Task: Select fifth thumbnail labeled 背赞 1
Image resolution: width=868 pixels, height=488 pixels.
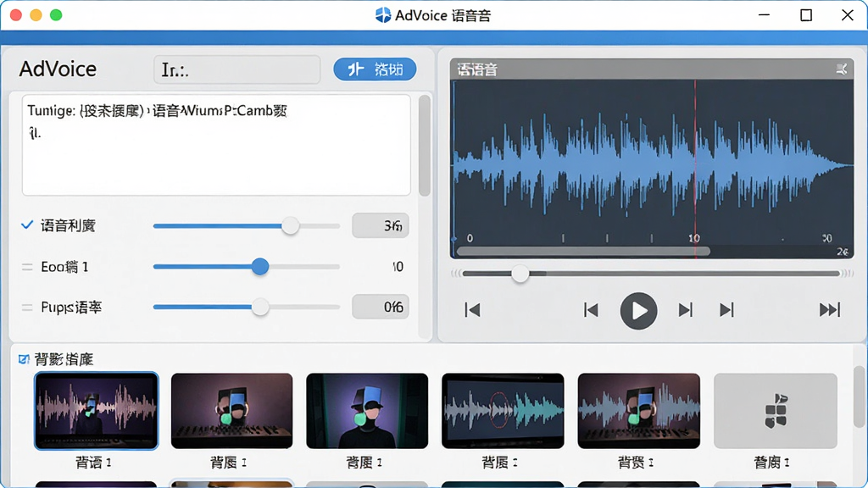Action: pyautogui.click(x=639, y=411)
